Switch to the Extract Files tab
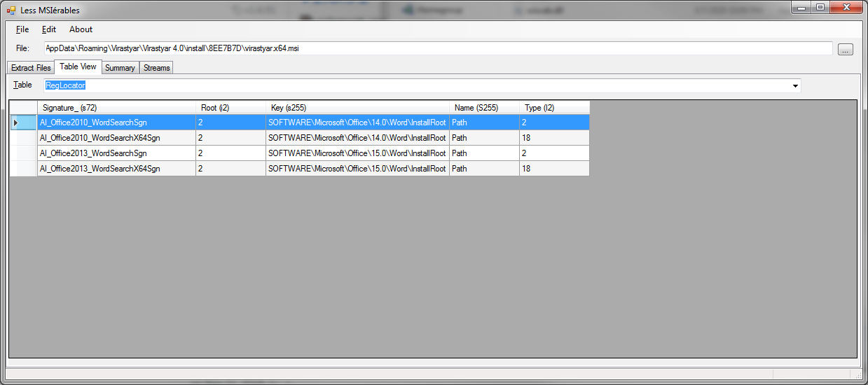This screenshot has height=385, width=868. (31, 68)
